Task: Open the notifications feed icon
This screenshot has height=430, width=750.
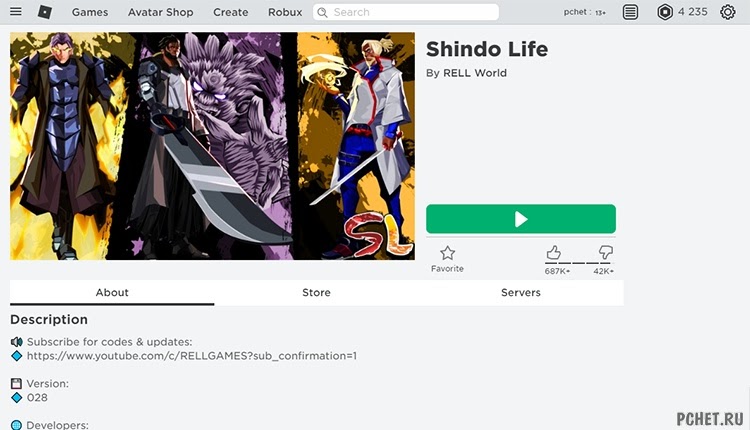Action: click(630, 12)
